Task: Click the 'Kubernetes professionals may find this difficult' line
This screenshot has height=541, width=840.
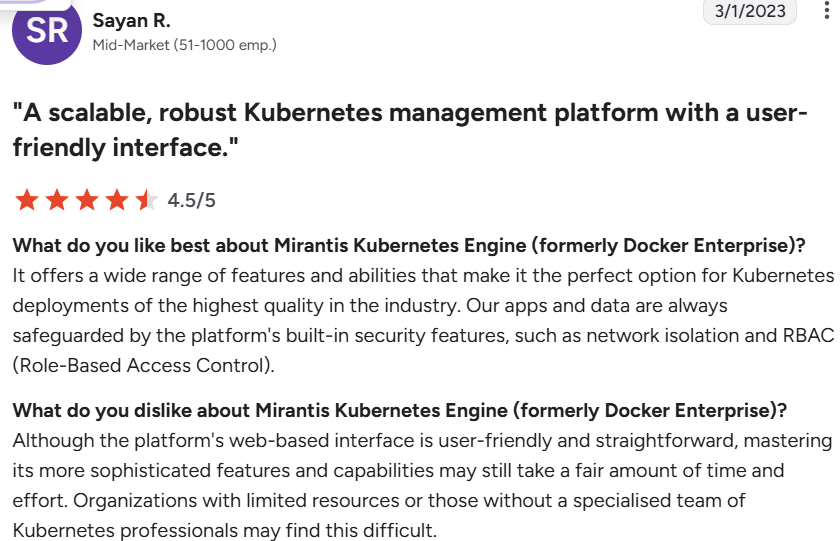Action: (225, 530)
